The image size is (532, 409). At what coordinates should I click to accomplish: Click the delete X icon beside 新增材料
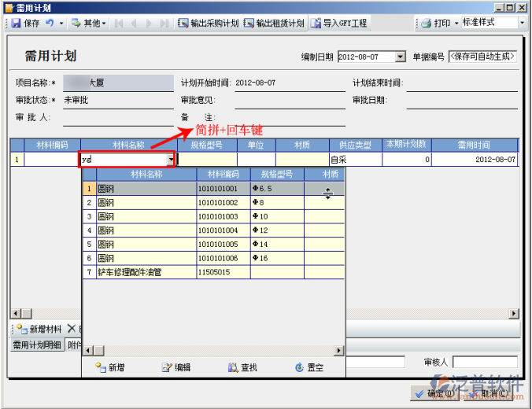(x=72, y=328)
